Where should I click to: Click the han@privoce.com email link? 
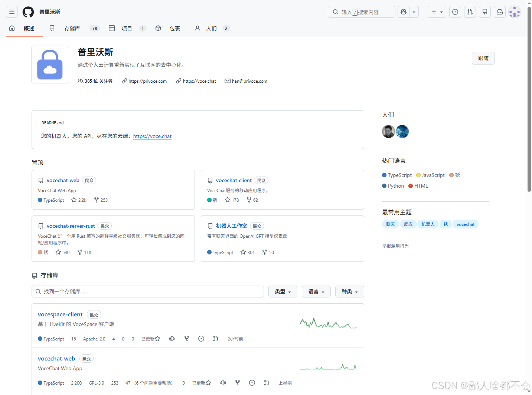pyautogui.click(x=249, y=81)
